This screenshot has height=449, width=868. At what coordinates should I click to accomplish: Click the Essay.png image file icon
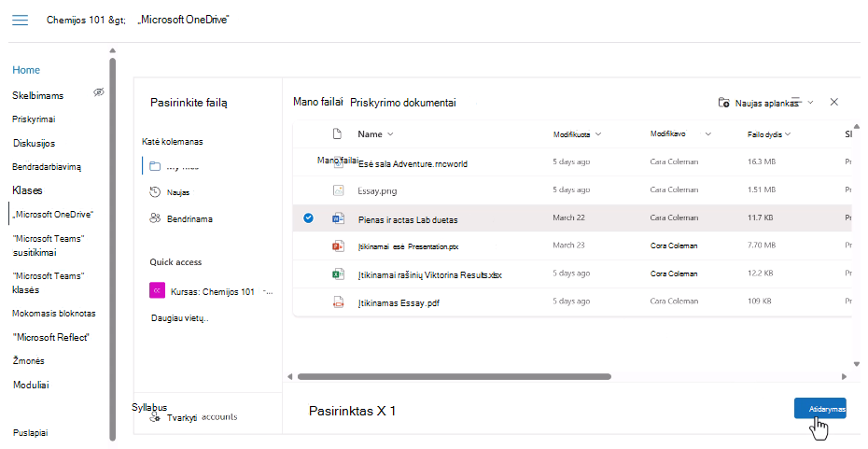click(x=338, y=190)
